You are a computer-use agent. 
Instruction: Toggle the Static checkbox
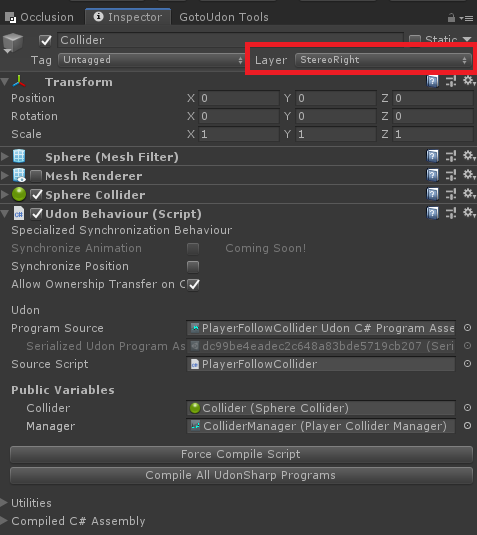tap(415, 39)
